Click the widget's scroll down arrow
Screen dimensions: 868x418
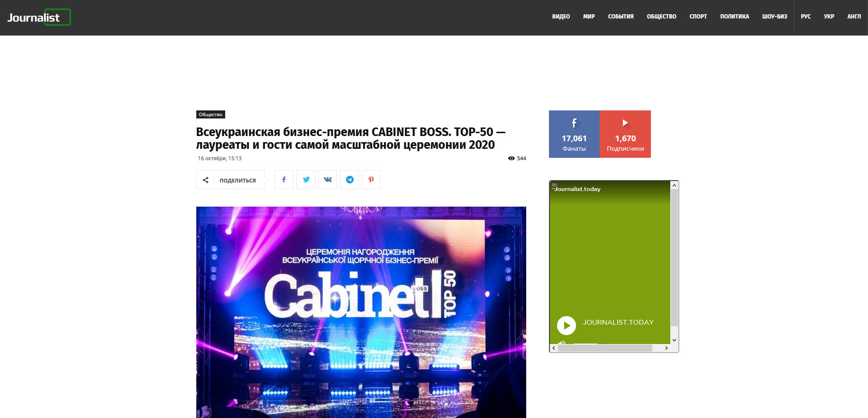click(674, 340)
